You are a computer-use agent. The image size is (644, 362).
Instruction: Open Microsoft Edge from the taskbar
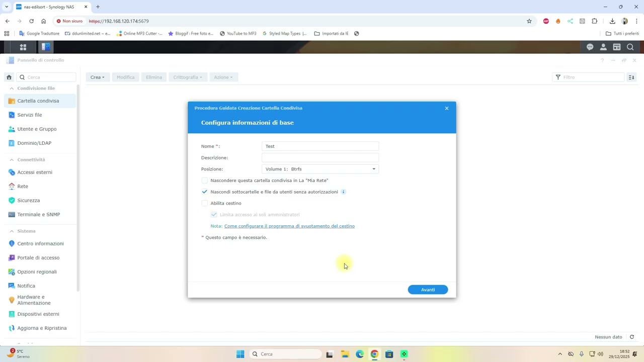360,354
